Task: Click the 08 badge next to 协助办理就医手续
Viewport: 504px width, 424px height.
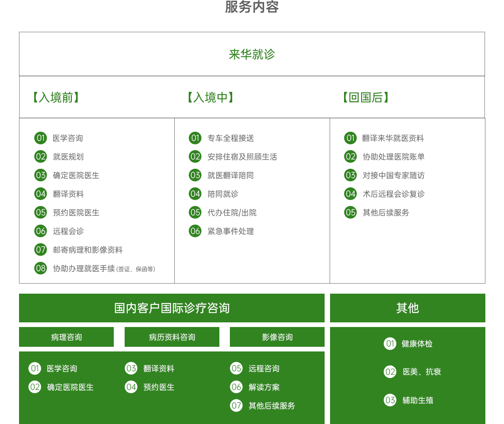Action: (x=40, y=268)
